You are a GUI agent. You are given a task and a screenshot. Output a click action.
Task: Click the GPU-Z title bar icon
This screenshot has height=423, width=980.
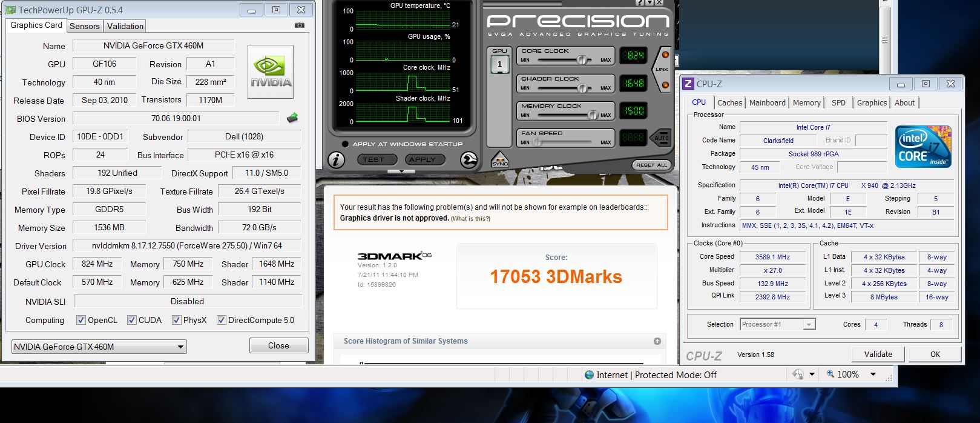coord(12,10)
